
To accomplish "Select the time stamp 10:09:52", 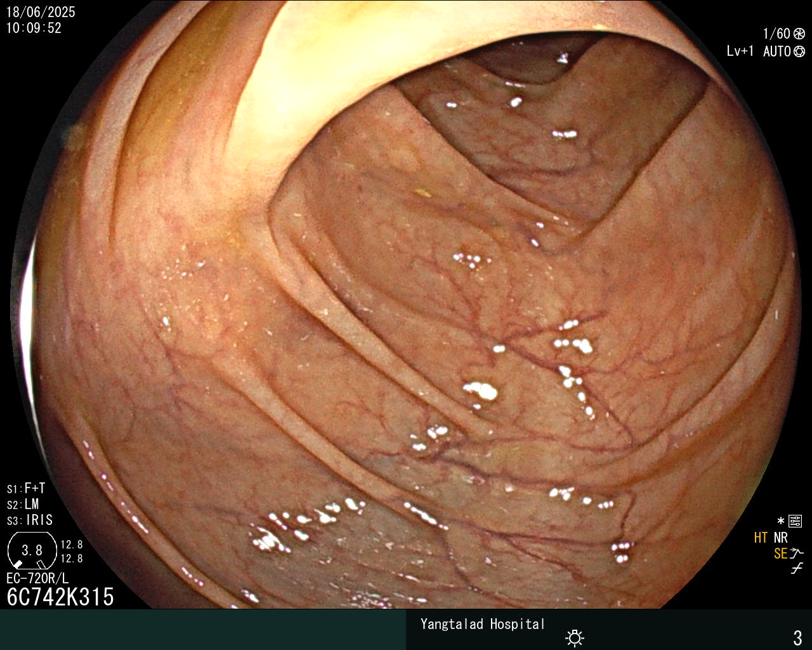I will 34,29.
